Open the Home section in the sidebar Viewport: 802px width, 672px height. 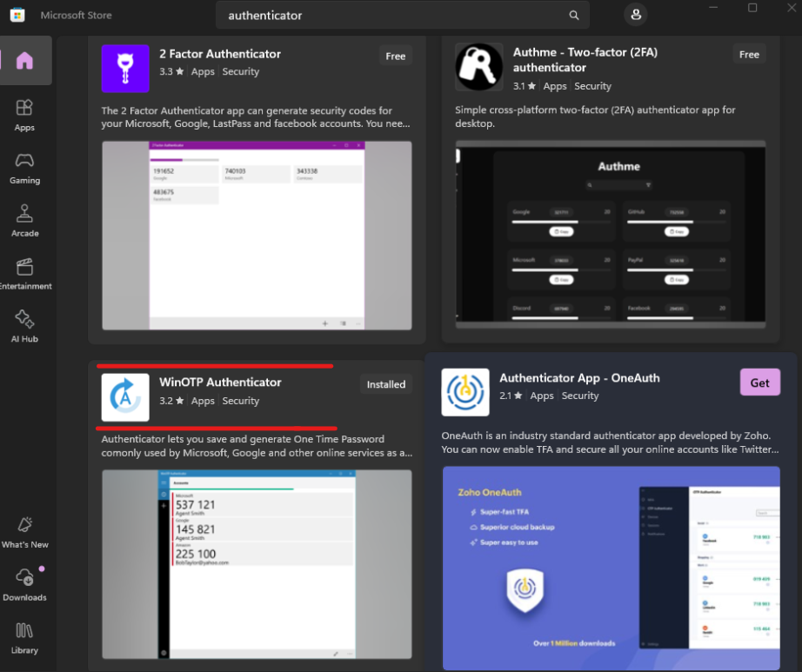(25, 59)
